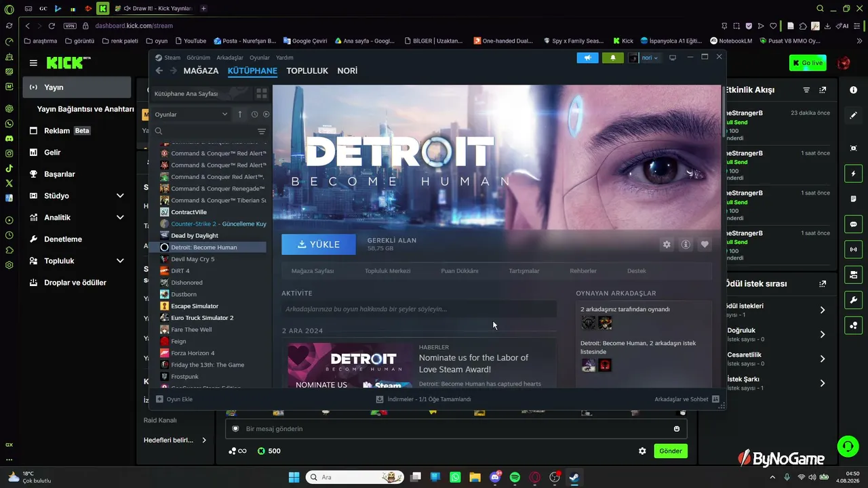Switch to the MAĞAZA tab

201,70
